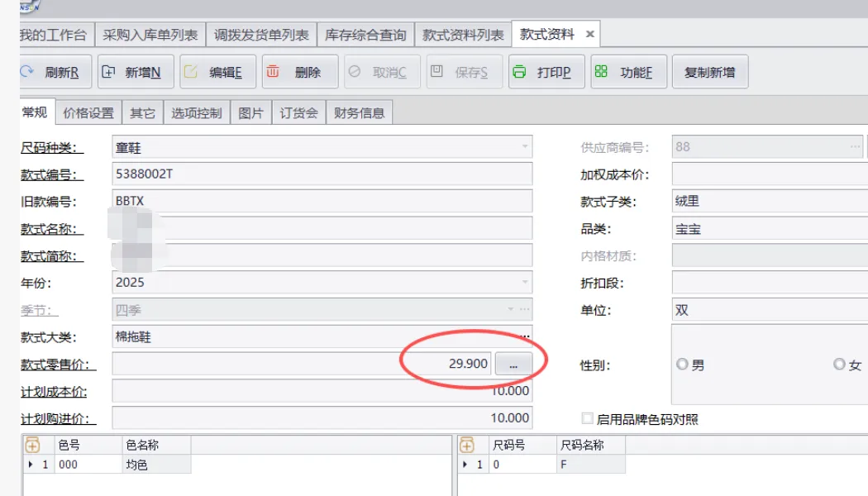The image size is (868, 496).
Task: Click the ellipsis button beside 款式零售价
Action: pyautogui.click(x=513, y=364)
